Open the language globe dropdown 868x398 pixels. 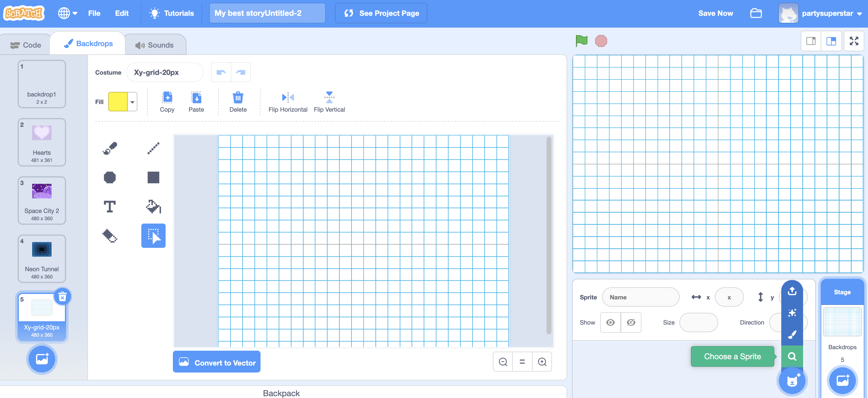[x=67, y=13]
